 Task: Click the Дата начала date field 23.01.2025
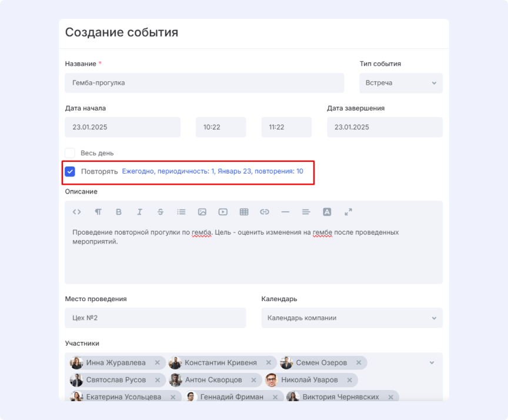coord(122,127)
